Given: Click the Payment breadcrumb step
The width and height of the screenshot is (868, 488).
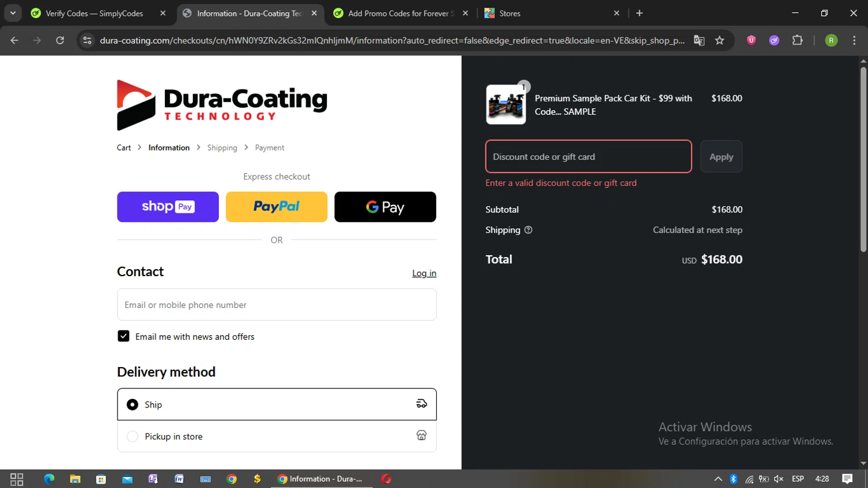Looking at the screenshot, I should [x=270, y=148].
